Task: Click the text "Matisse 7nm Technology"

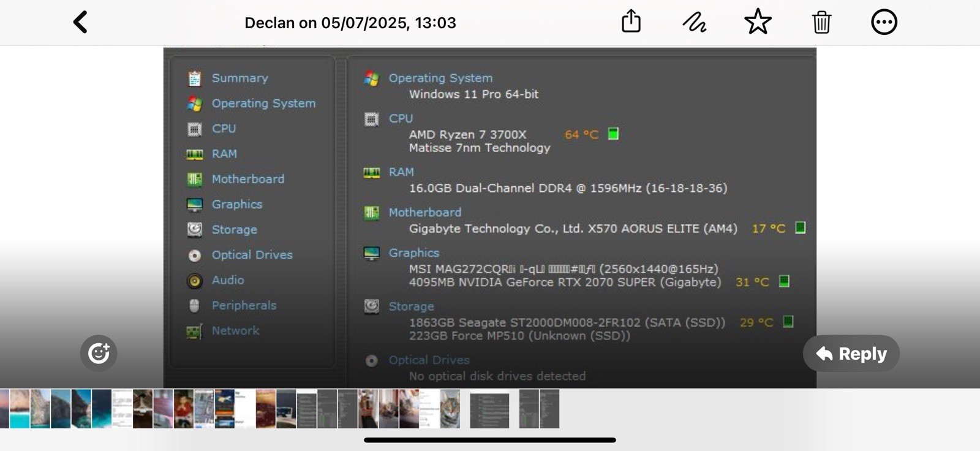Action: coord(480,148)
